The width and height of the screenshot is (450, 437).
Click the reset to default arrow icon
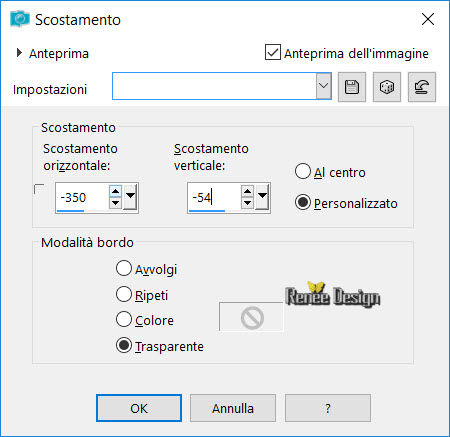click(422, 87)
